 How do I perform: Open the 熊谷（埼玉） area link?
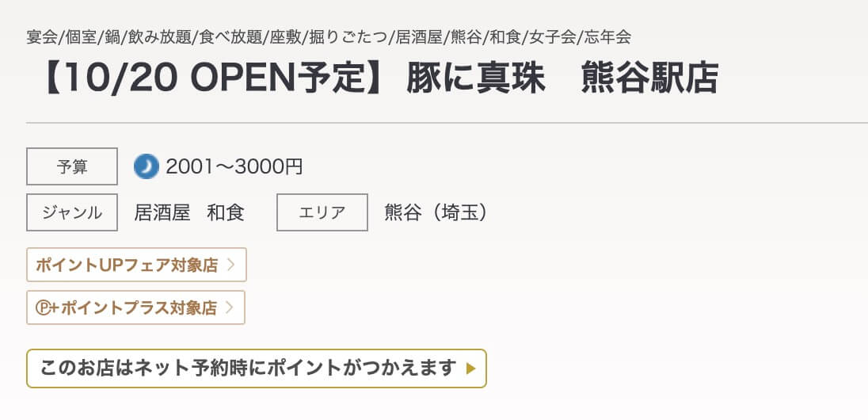[x=435, y=212]
